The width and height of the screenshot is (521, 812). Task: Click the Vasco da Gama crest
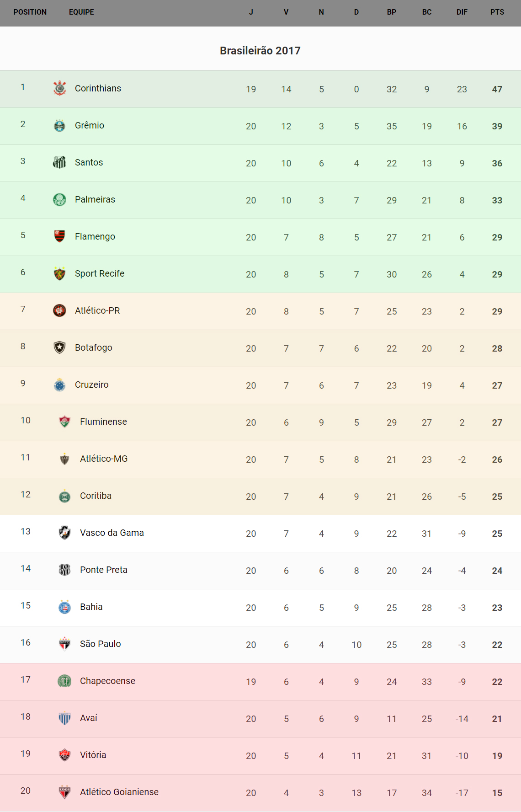coord(64,533)
